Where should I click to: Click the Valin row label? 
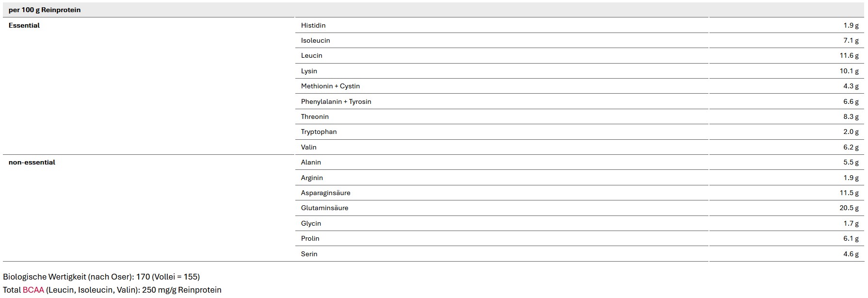coord(308,147)
